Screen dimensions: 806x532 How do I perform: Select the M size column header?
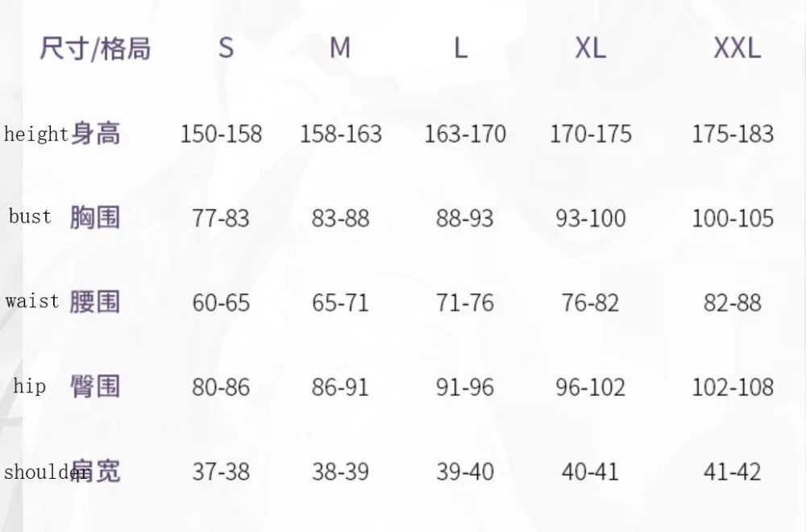(340, 48)
